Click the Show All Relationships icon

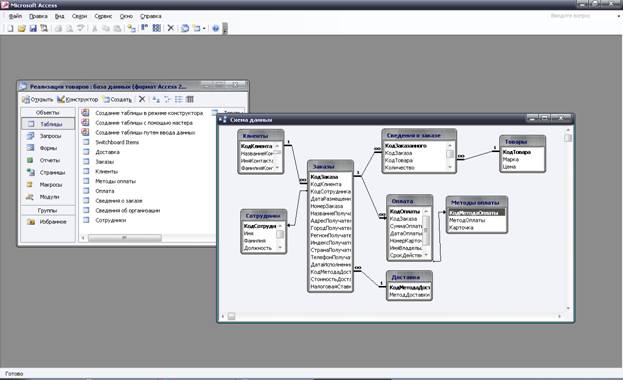(x=157, y=28)
